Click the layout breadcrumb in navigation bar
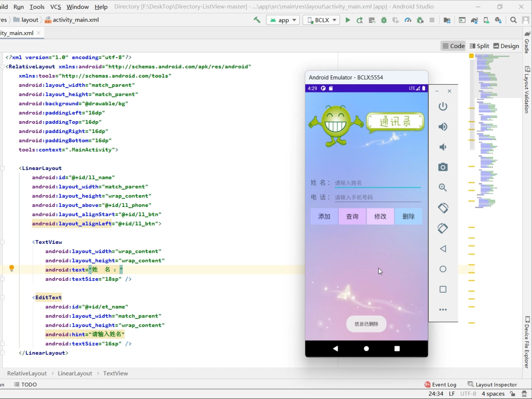The image size is (532, 399). pyautogui.click(x=26, y=20)
